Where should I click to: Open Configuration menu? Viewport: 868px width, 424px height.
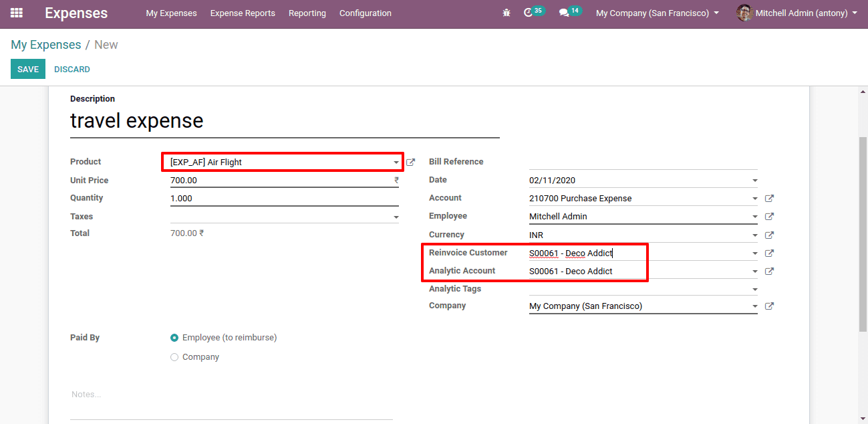click(x=366, y=13)
